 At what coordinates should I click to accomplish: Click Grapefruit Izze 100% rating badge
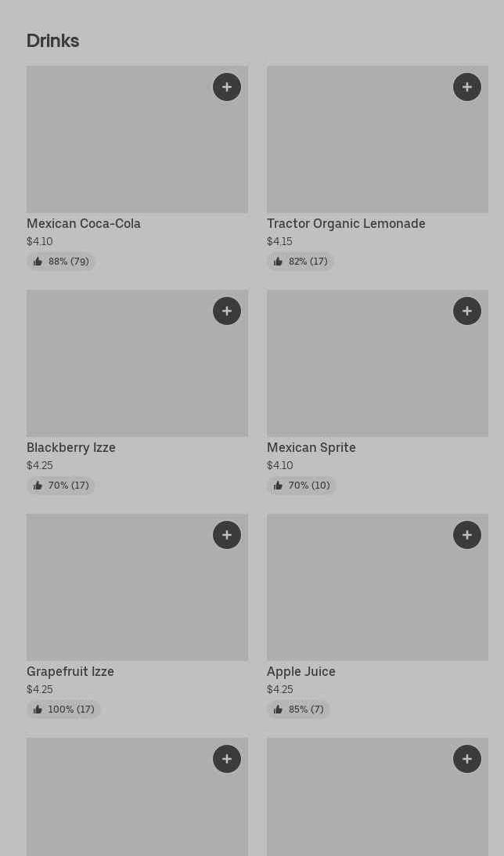pyautogui.click(x=63, y=710)
